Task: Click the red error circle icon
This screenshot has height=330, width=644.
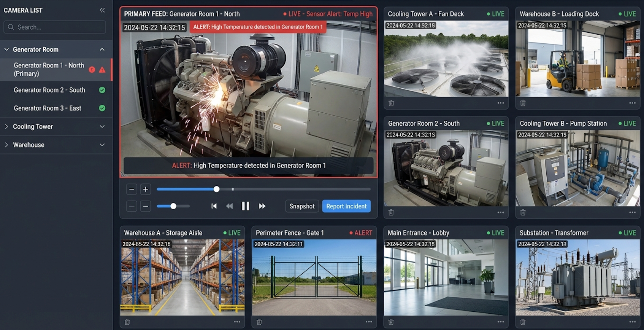Action: tap(92, 70)
